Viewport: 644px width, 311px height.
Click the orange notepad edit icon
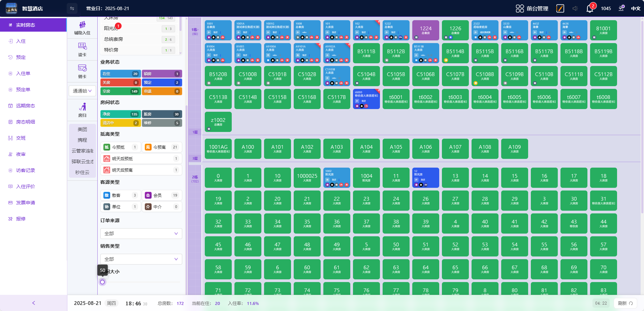tap(560, 8)
